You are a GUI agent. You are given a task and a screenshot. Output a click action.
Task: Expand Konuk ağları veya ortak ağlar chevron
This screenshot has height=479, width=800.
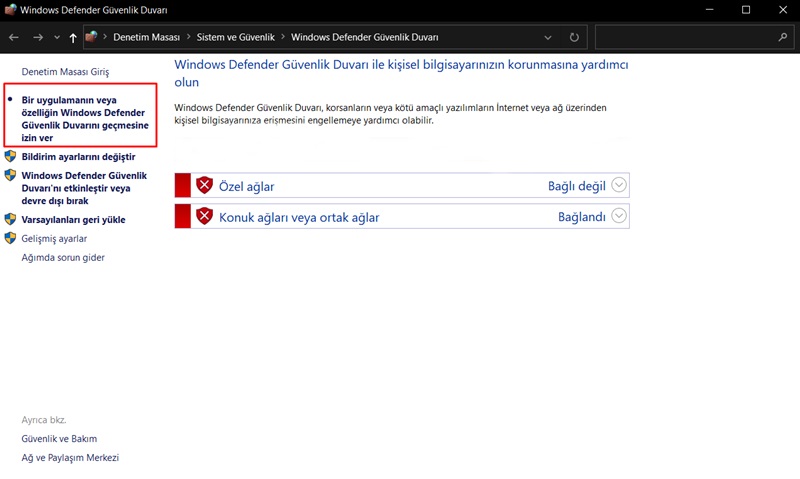coord(619,216)
